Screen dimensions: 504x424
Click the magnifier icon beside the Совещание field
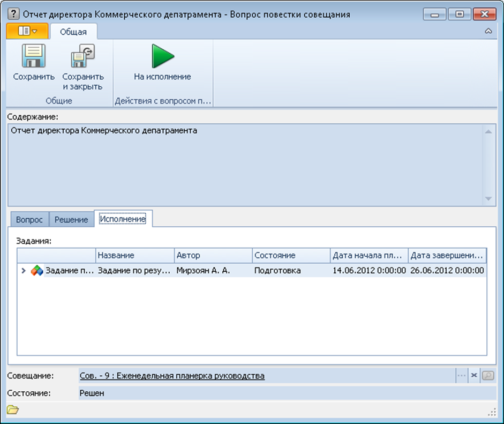click(488, 375)
